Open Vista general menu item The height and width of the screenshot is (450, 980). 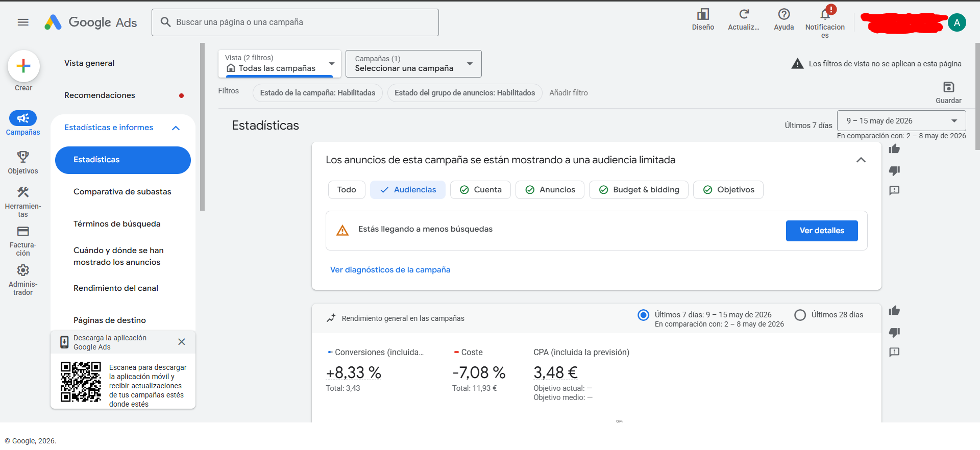[89, 63]
